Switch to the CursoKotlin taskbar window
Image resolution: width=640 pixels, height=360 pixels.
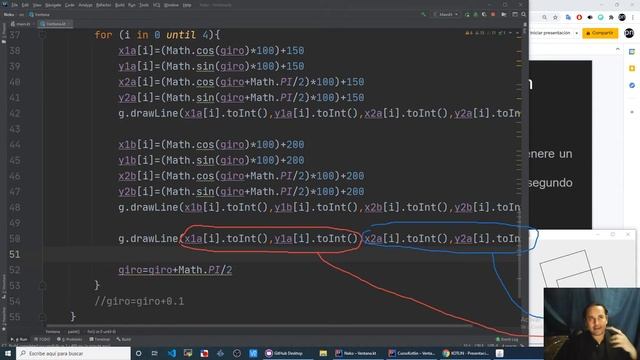pos(411,353)
